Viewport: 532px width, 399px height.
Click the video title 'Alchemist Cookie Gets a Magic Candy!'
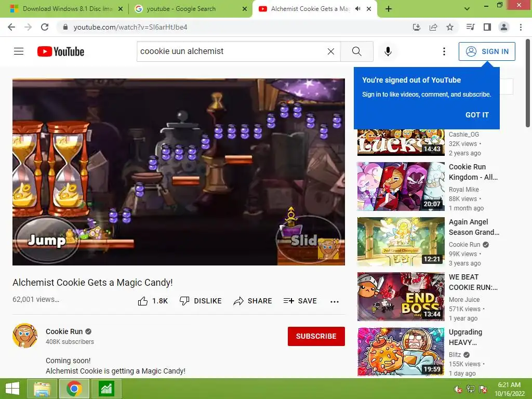(92, 282)
